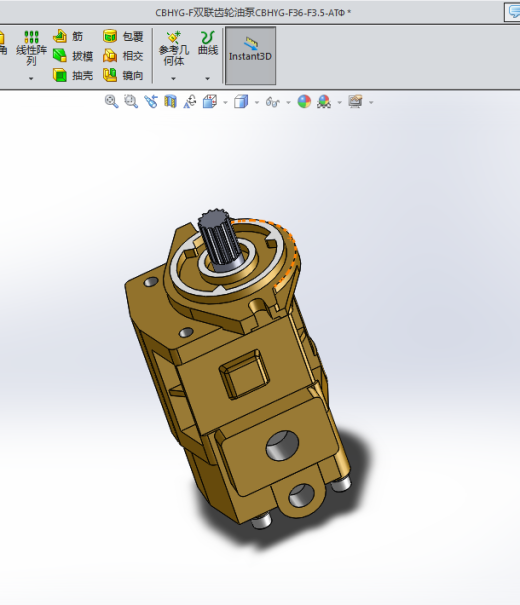Image resolution: width=520 pixels, height=605 pixels.
Task: Click the Previous View icon
Action: click(151, 102)
